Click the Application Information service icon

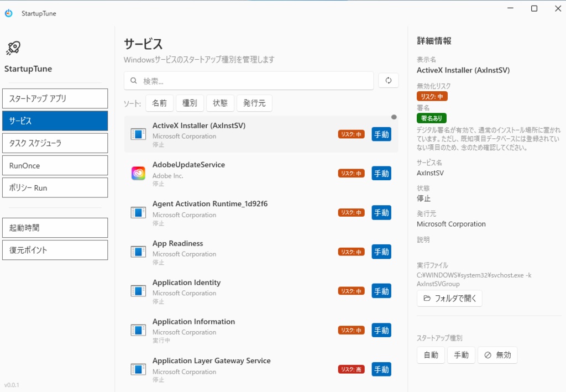coord(138,330)
